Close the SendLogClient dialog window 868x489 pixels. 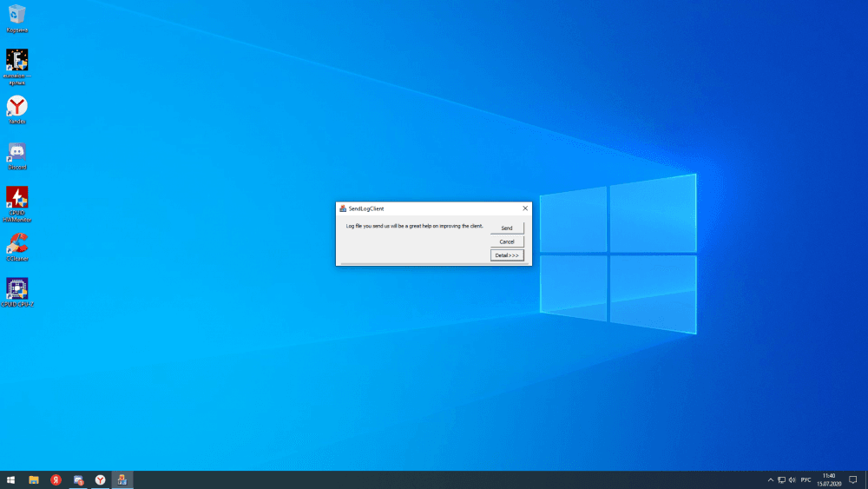[525, 208]
